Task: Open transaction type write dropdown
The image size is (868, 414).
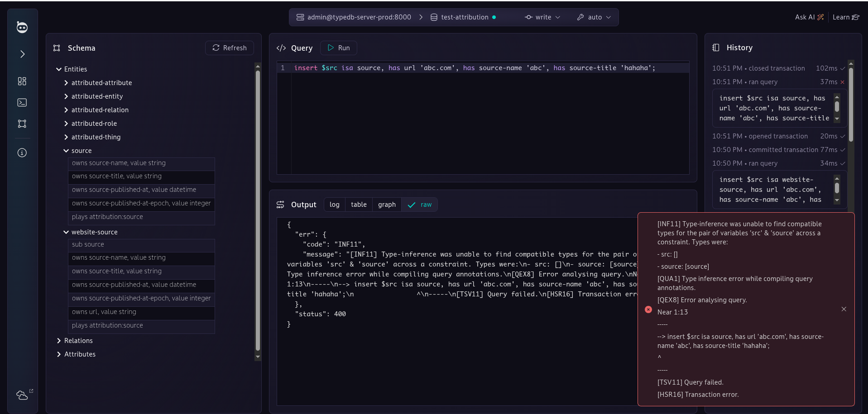Action: (x=542, y=17)
